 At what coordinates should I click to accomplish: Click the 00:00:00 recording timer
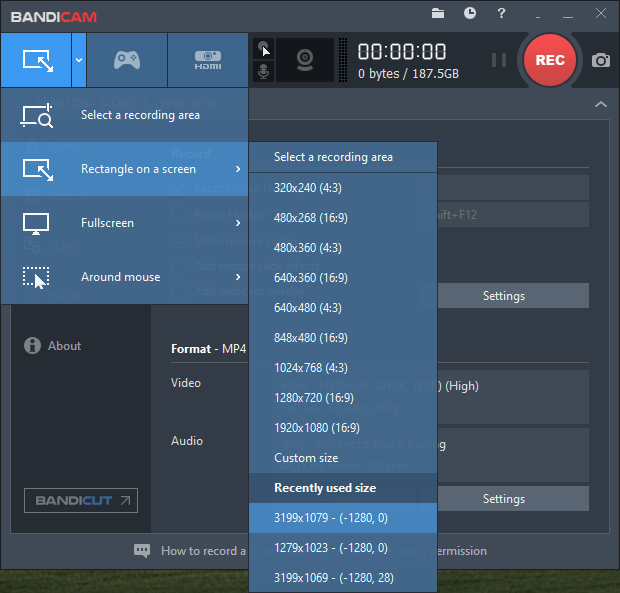click(x=402, y=52)
